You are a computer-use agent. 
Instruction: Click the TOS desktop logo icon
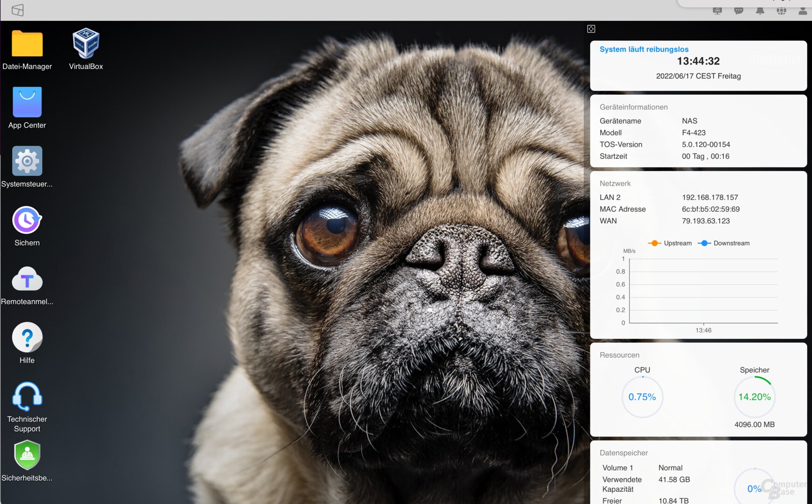point(18,10)
